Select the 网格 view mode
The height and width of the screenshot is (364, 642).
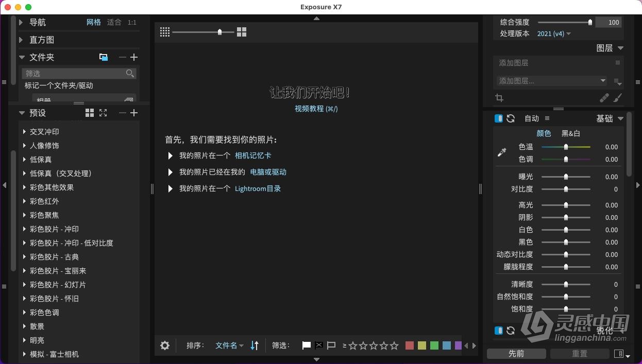[x=94, y=22]
